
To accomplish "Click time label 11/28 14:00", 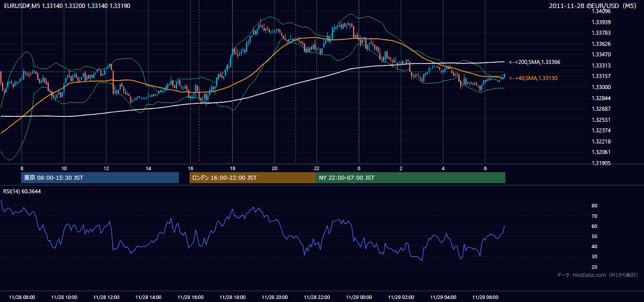I will [x=148, y=297].
